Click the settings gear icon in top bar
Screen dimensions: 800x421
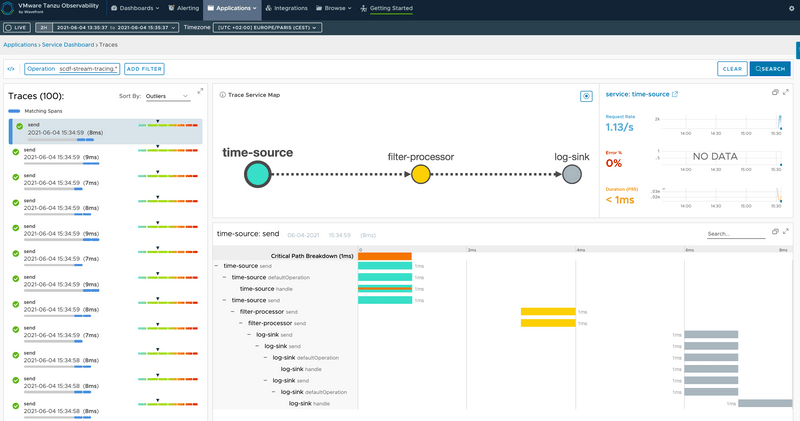pyautogui.click(x=792, y=8)
